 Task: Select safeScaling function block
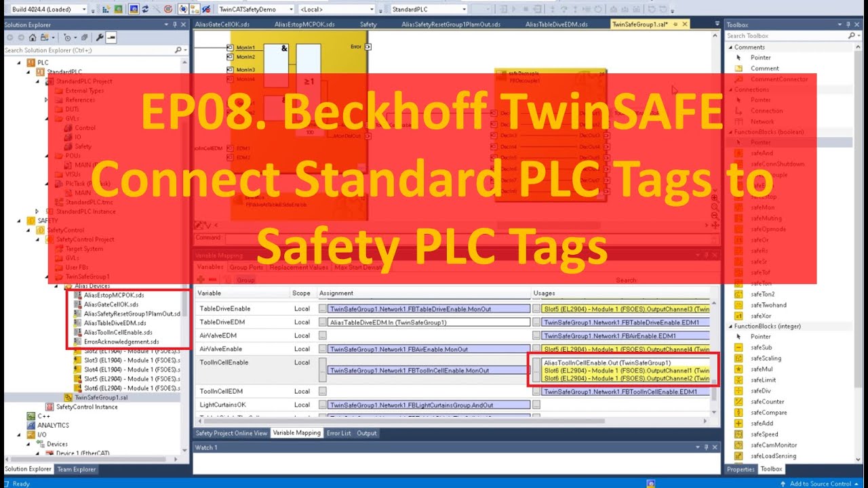coord(766,358)
